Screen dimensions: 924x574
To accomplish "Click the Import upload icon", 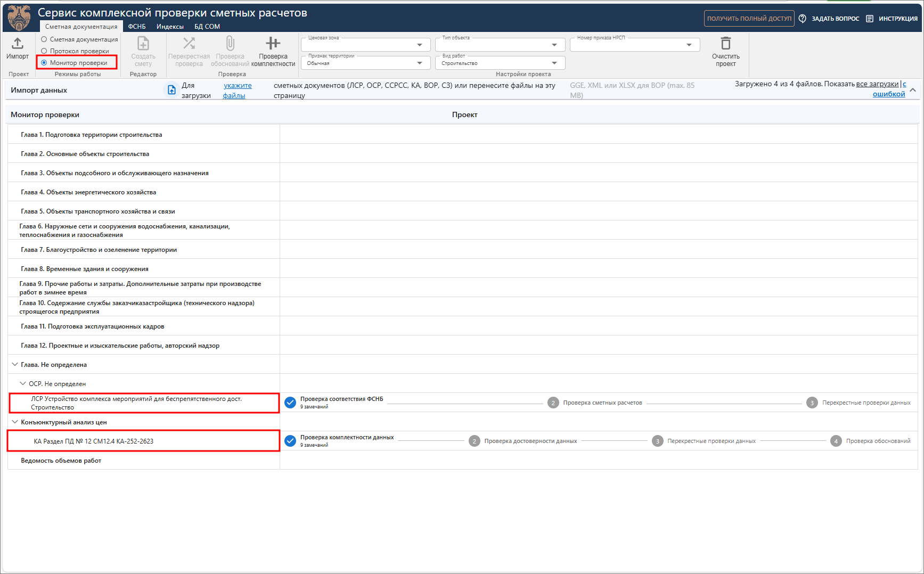I will coord(18,44).
